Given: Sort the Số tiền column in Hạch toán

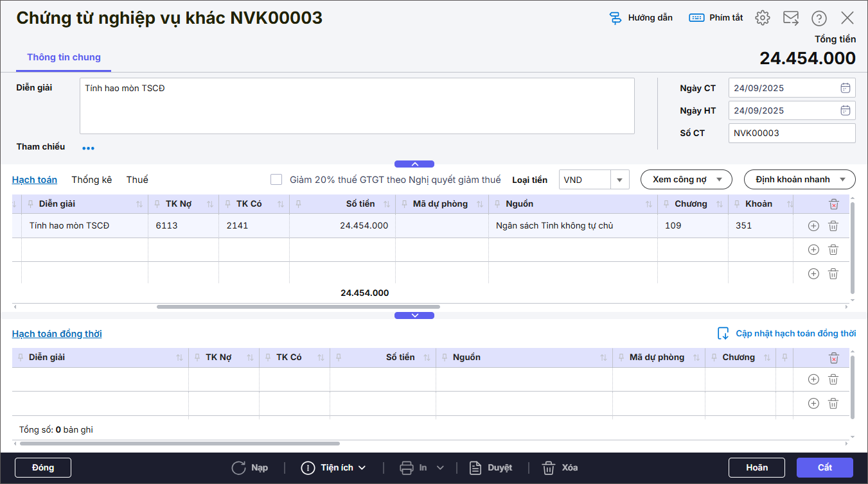Looking at the screenshot, I should (387, 204).
